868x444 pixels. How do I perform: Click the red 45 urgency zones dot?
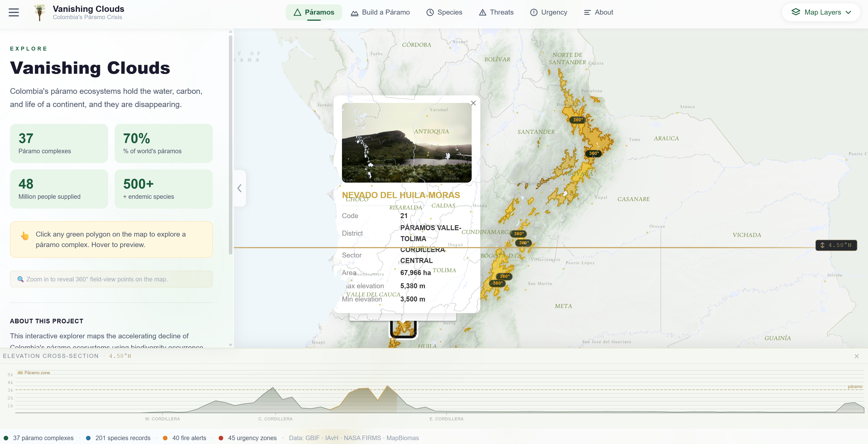[x=221, y=438]
